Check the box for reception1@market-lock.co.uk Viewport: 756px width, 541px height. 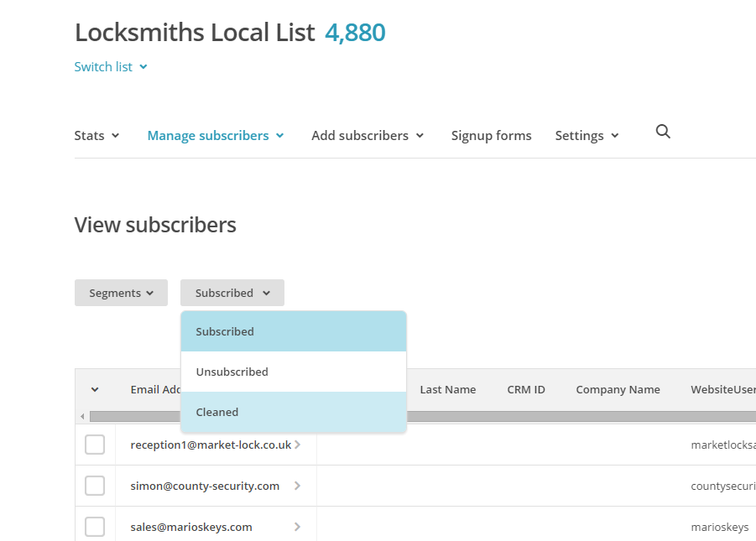(x=95, y=445)
